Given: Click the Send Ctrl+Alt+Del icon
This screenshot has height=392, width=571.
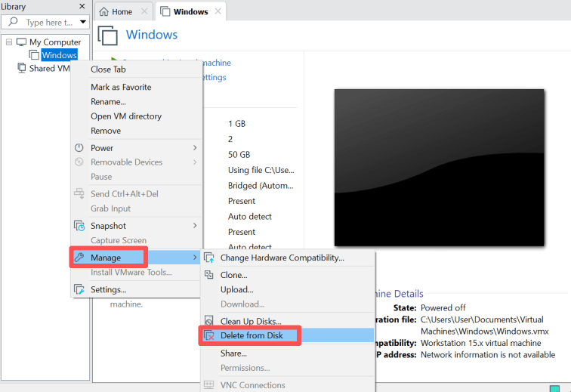Looking at the screenshot, I should (x=79, y=193).
